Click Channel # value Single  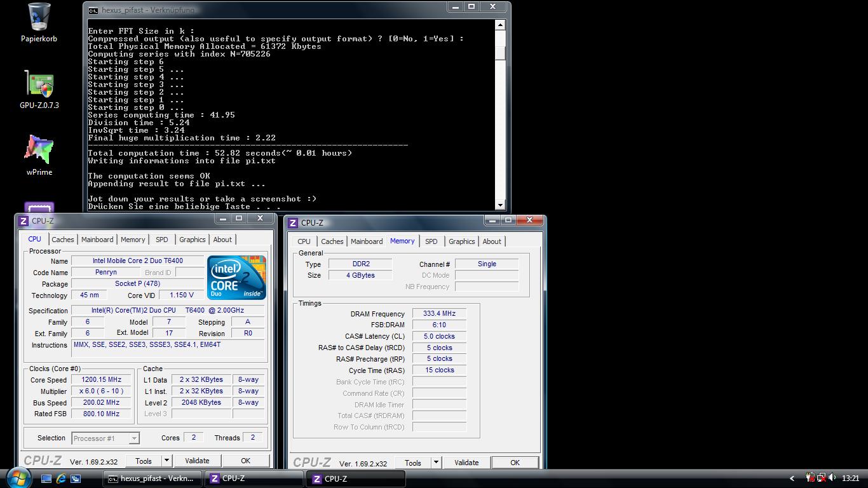coord(487,264)
